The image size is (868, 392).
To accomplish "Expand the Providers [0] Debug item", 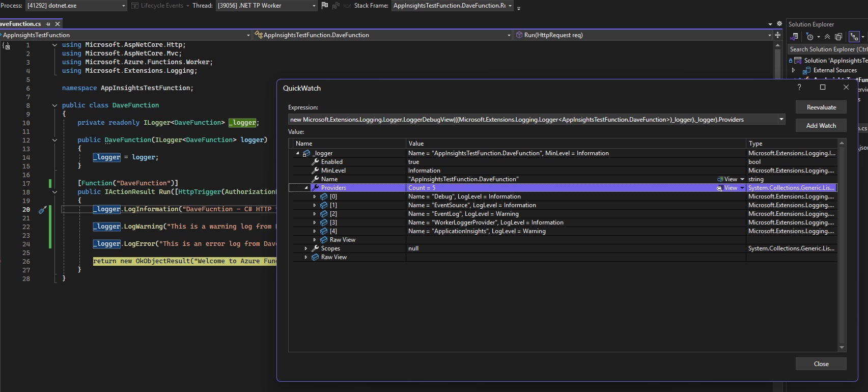I will [315, 197].
